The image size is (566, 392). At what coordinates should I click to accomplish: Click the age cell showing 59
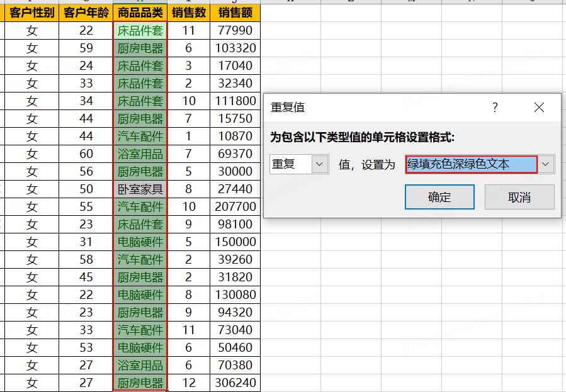[x=86, y=48]
